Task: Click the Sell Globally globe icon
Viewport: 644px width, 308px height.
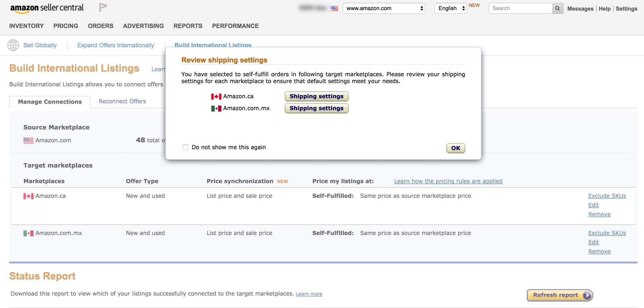Action: tap(13, 45)
